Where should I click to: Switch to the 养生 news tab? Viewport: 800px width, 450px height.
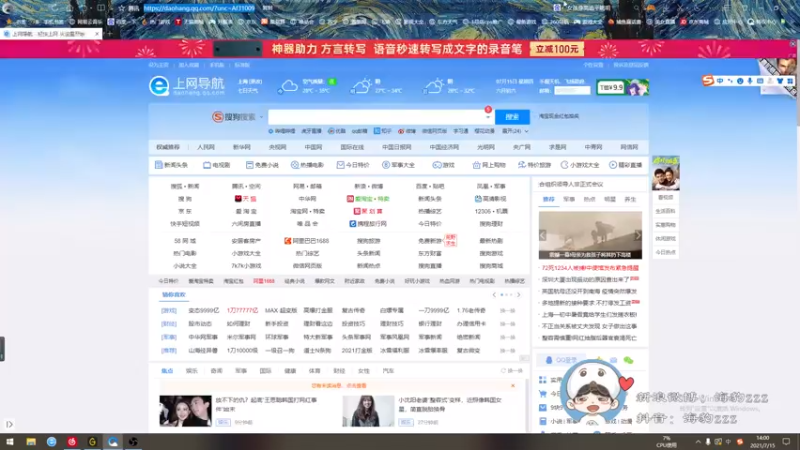630,199
